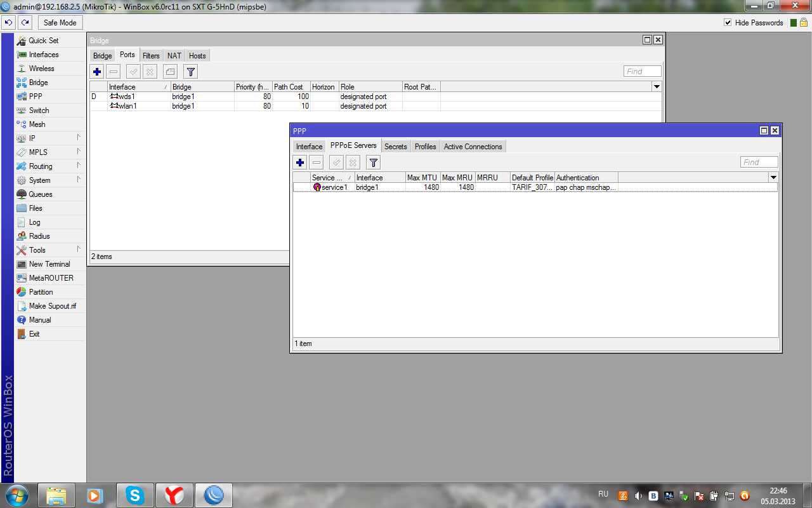
Task: Open the Log sidebar entry
Action: click(49, 222)
